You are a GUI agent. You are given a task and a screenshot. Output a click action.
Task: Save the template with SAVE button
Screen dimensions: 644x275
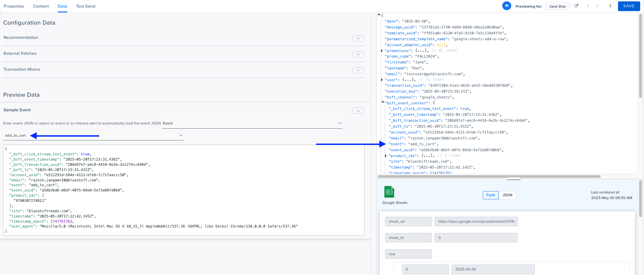click(629, 6)
